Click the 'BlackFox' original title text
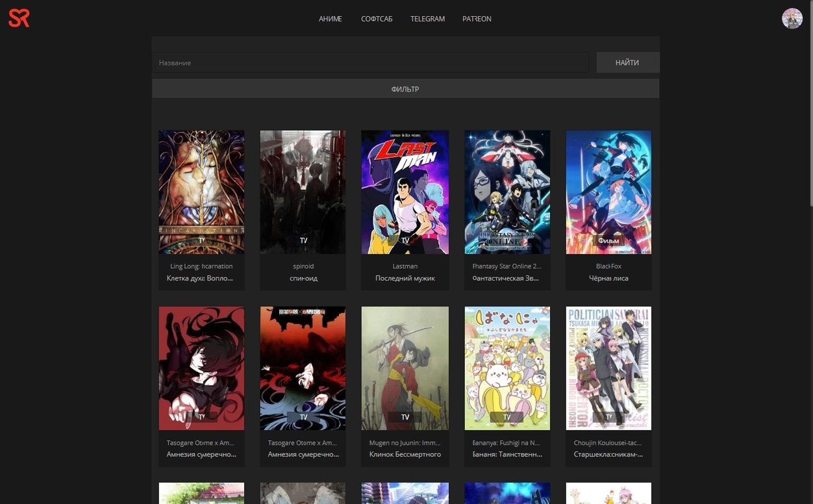Screen dimensions: 813x504 pos(608,266)
